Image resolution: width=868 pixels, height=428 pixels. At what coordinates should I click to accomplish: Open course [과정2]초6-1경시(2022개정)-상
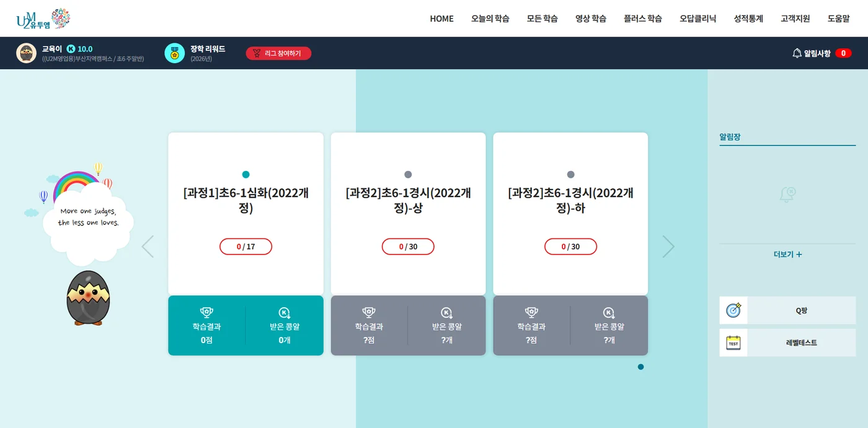[x=408, y=201]
